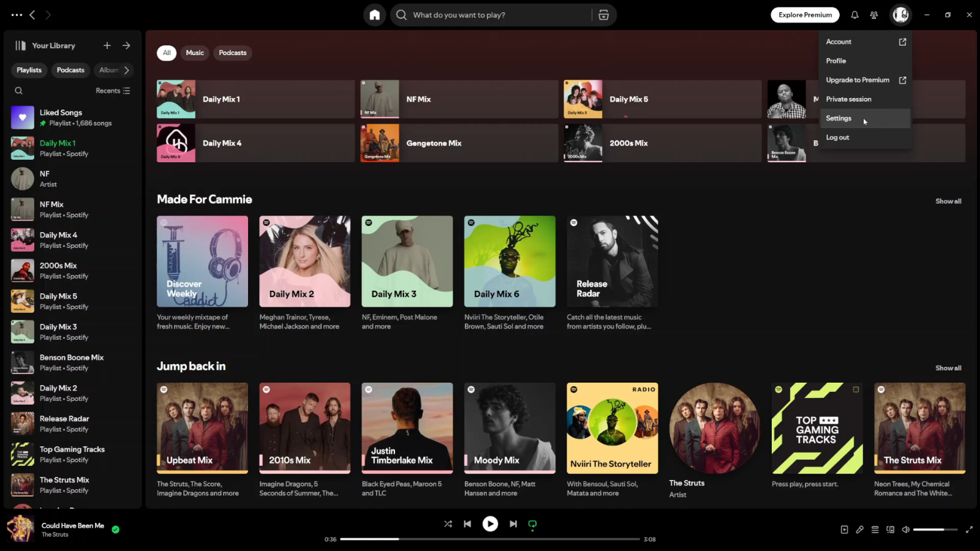Image resolution: width=980 pixels, height=551 pixels.
Task: Open the Recents sort dropdown
Action: click(113, 91)
